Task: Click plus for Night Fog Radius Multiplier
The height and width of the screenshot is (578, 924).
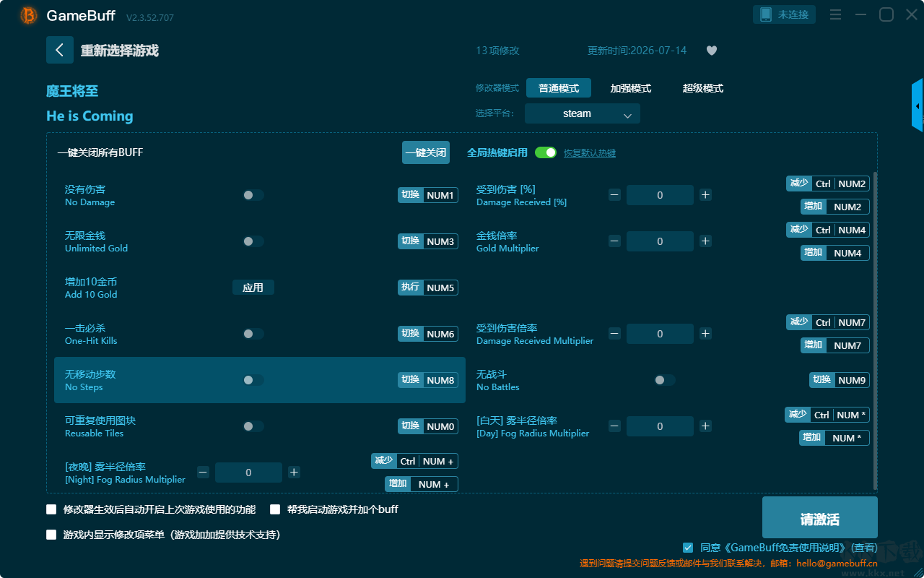Action: coord(294,473)
